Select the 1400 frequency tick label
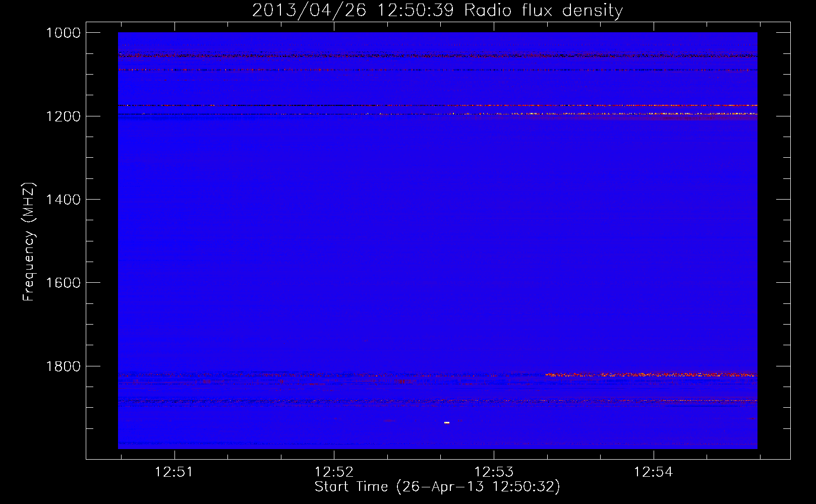The height and width of the screenshot is (504, 816). (63, 200)
